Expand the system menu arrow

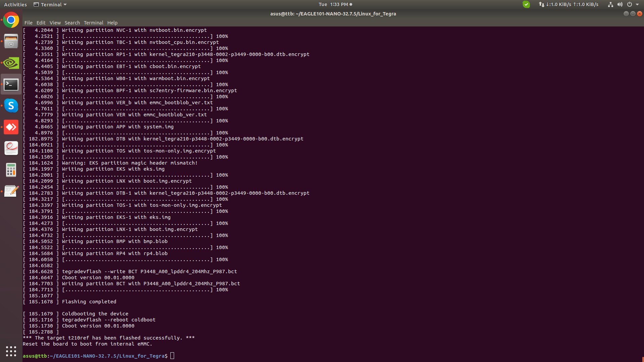tap(637, 5)
